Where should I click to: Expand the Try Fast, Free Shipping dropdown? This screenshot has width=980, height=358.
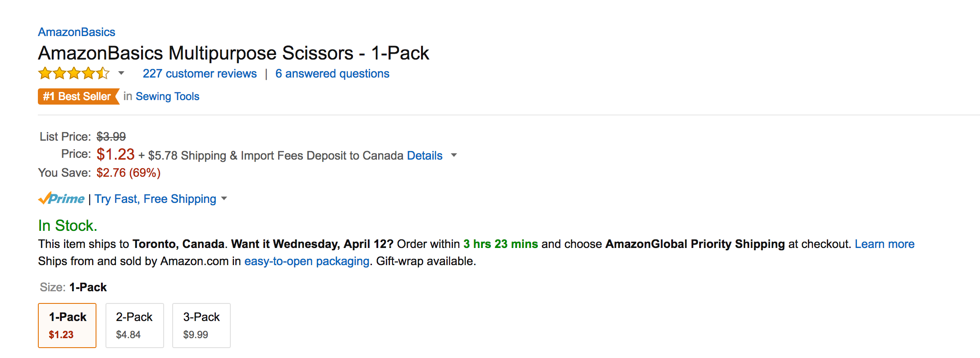225,199
